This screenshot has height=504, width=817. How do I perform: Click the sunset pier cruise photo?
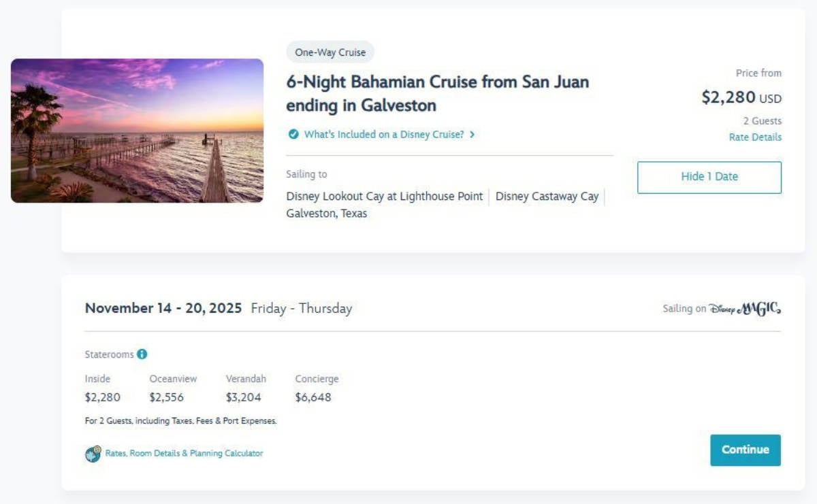coord(137,131)
